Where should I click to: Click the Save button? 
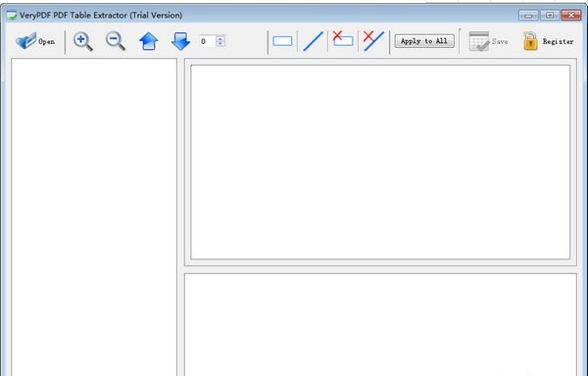pyautogui.click(x=488, y=41)
